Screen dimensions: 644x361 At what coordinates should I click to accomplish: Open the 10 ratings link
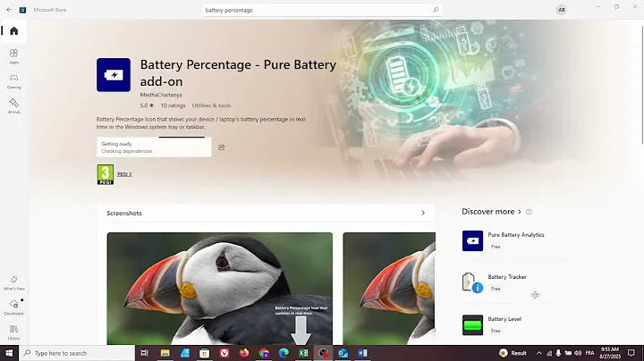(173, 105)
